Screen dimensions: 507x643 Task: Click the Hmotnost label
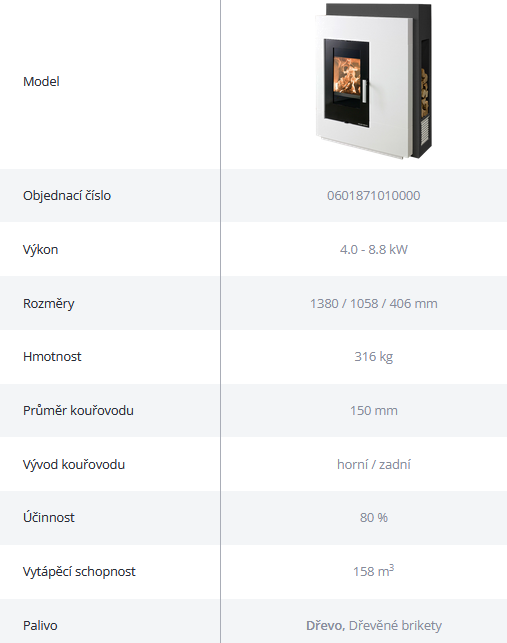pyautogui.click(x=52, y=356)
